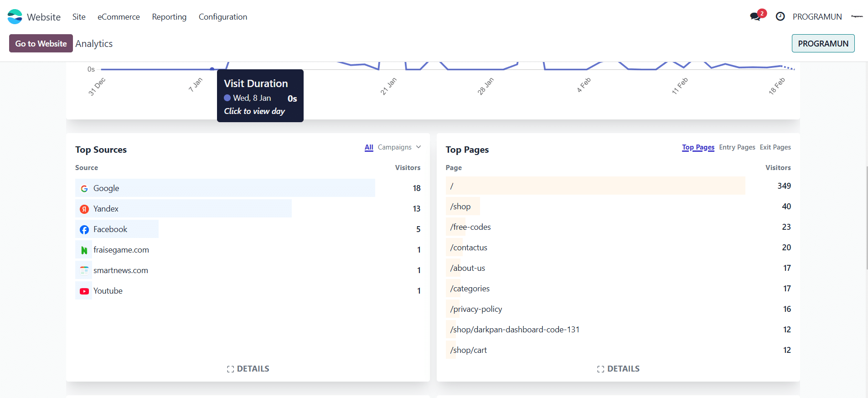Viewport: 868px width, 398px height.
Task: Click the Go to Website button
Action: click(41, 43)
